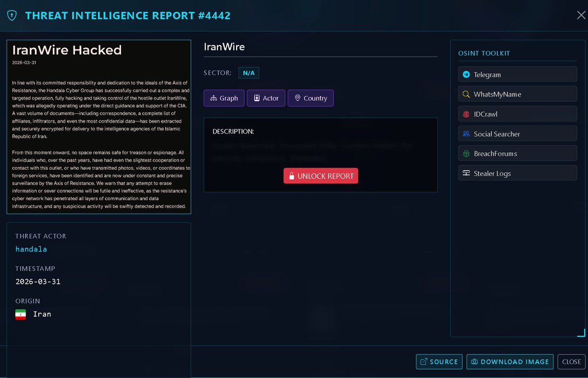588x378 pixels.
Task: Click the THREAT INTELLIGENCE REPORT #4442 title
Action: (x=128, y=16)
